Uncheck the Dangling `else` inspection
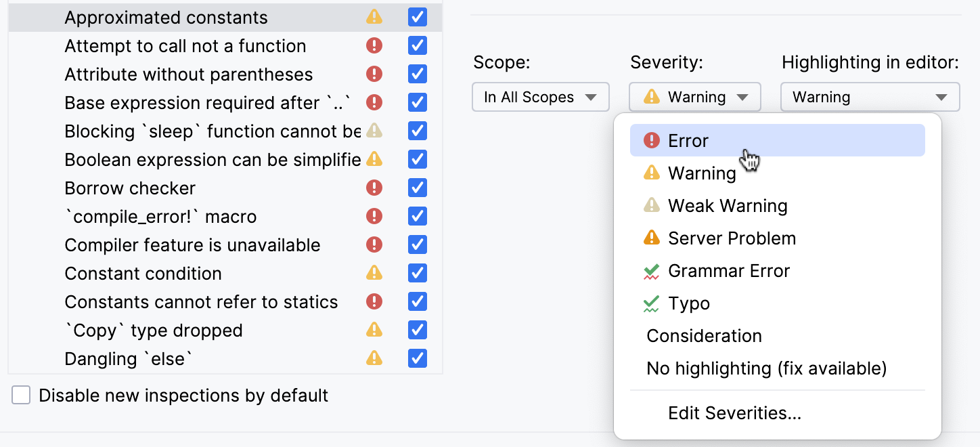Viewport: 980px width, 447px height. (417, 358)
